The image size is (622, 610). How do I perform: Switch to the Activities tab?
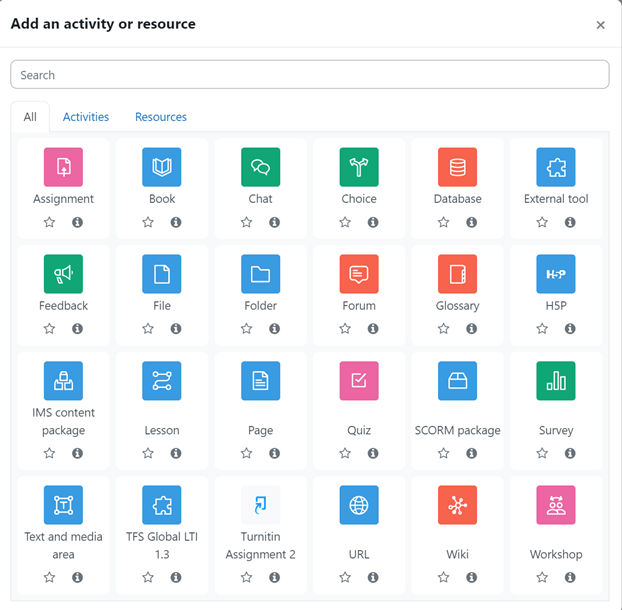pos(86,117)
